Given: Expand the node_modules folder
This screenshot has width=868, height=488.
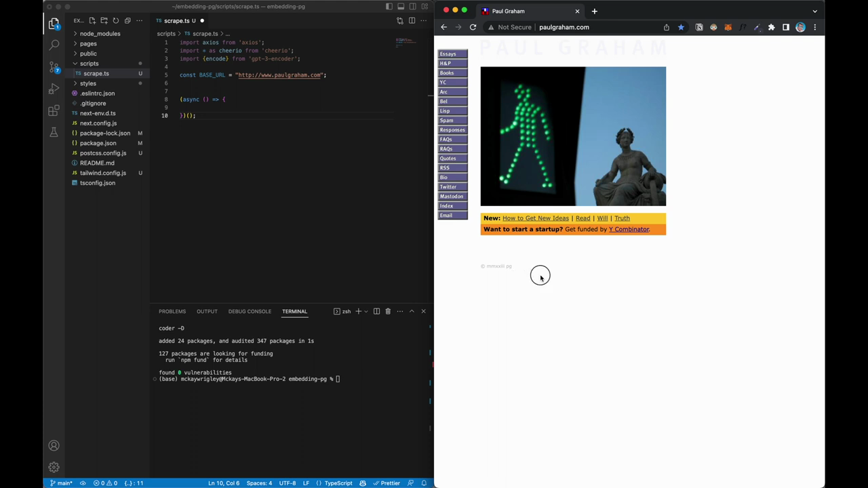Looking at the screenshot, I should [x=100, y=33].
